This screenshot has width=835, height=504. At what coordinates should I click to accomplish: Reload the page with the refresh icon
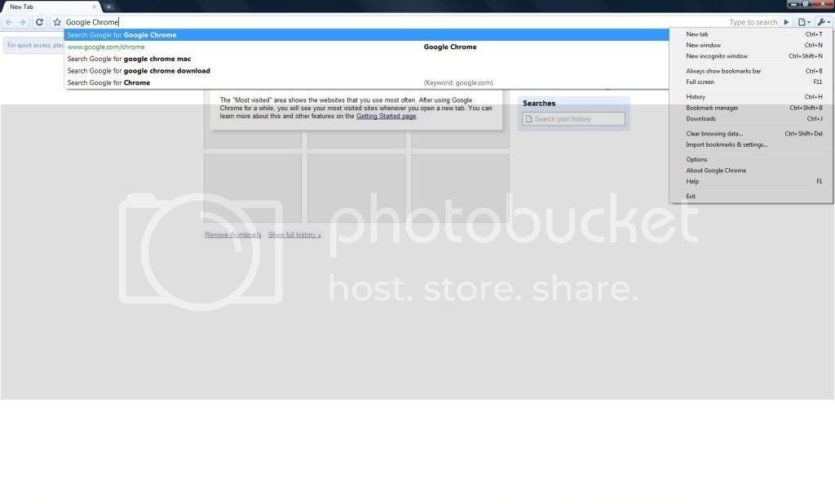point(39,22)
